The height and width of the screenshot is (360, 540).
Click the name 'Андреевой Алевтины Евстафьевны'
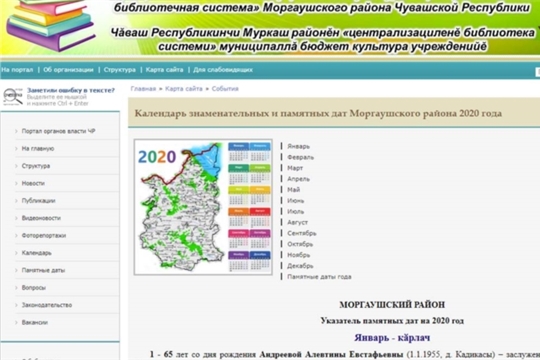click(x=331, y=354)
